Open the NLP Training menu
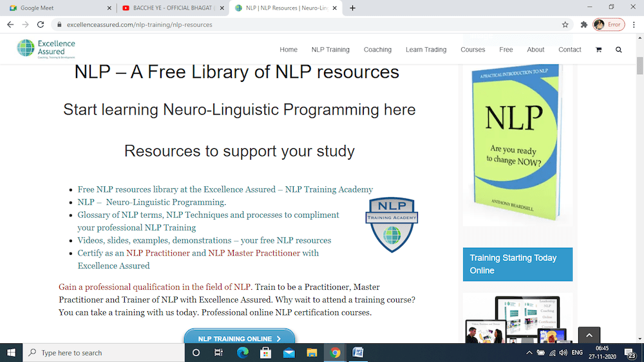Viewport: 644px width, 362px height. pos(330,50)
